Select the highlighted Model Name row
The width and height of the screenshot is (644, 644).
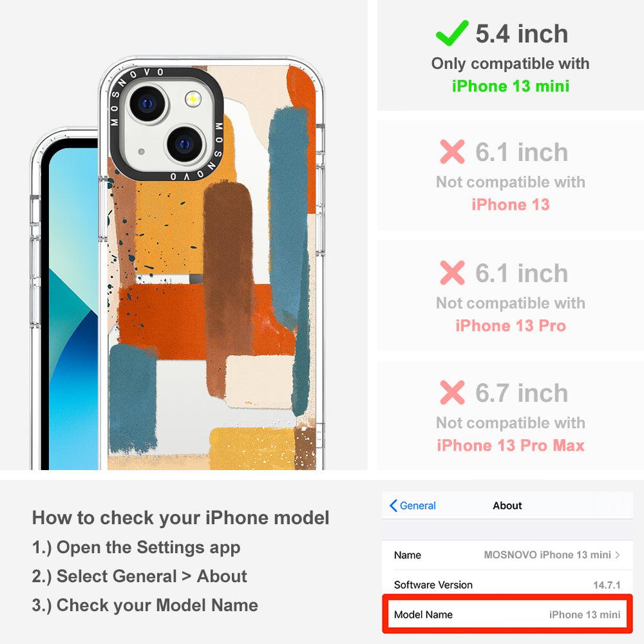coord(507,614)
